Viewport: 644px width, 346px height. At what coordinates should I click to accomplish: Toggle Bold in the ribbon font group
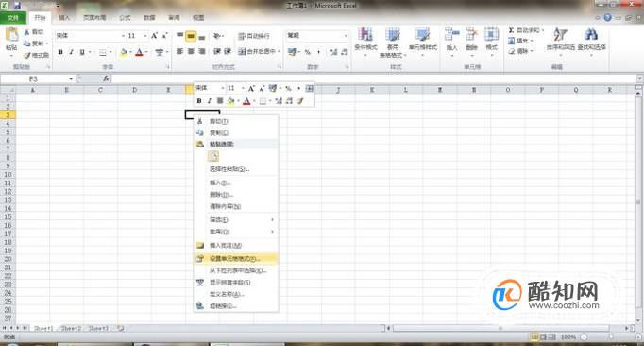coord(60,52)
